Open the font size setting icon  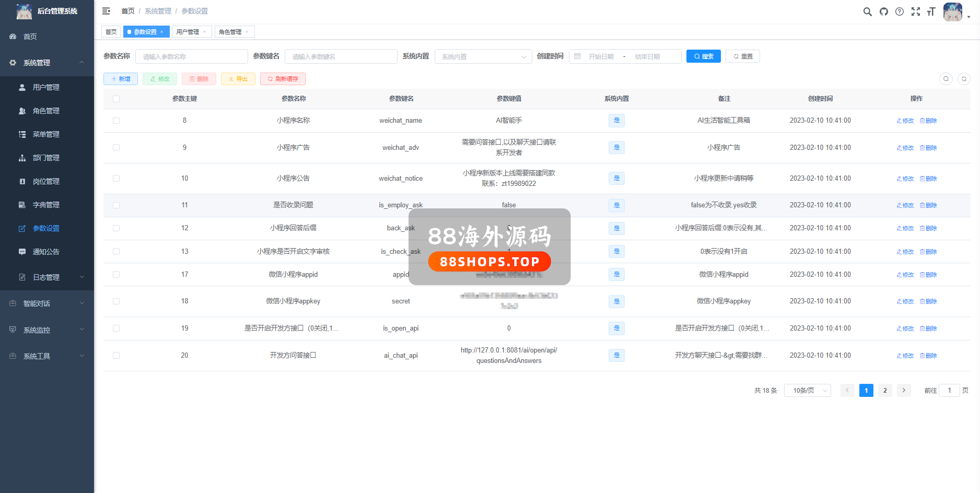click(931, 11)
